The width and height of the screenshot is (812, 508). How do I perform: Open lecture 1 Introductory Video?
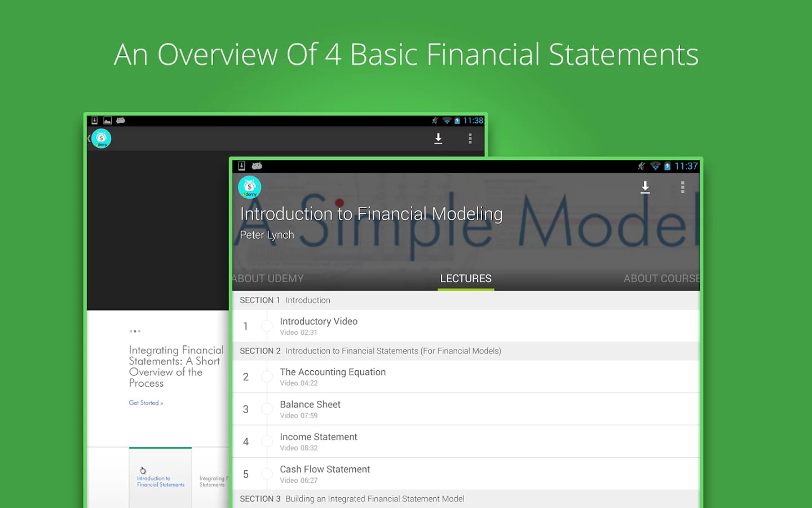click(466, 326)
